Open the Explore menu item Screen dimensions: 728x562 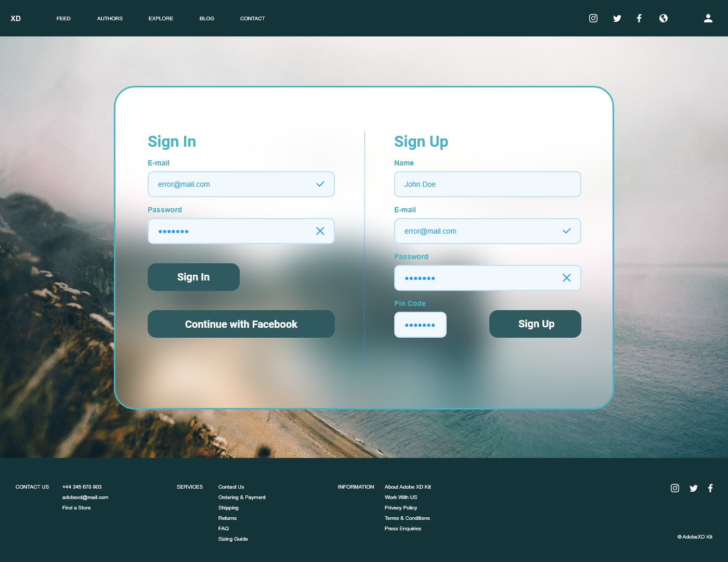[161, 18]
